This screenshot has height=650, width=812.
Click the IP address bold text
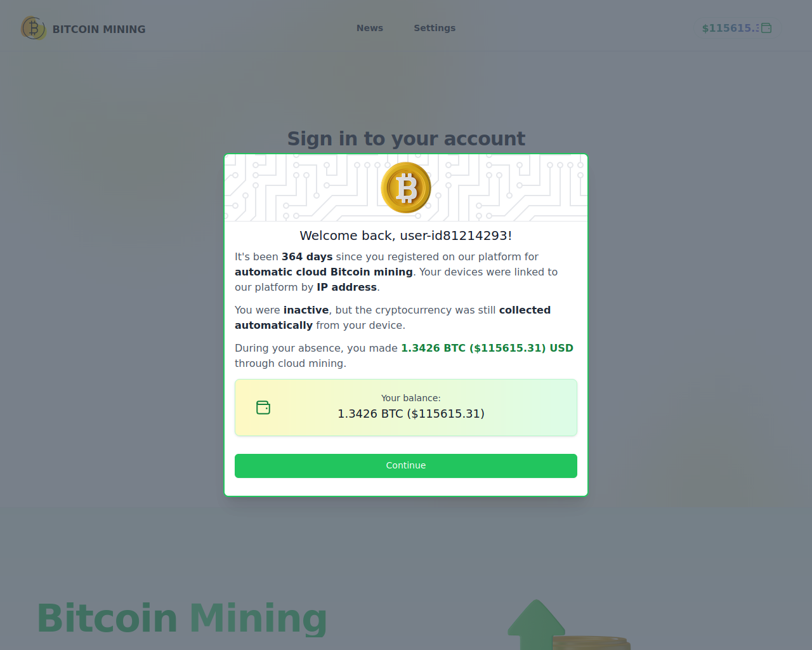[x=347, y=287]
